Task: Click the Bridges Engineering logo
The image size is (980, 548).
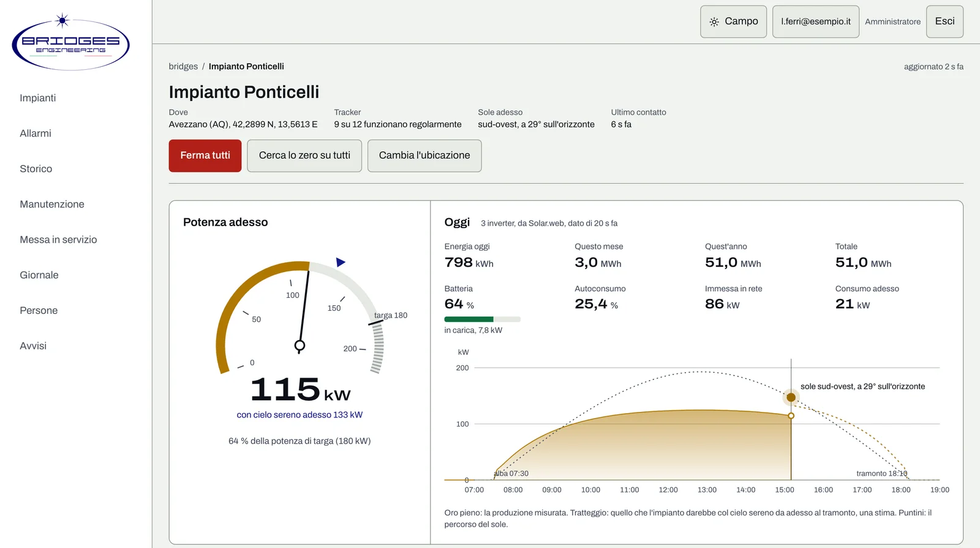Action: pyautogui.click(x=70, y=42)
